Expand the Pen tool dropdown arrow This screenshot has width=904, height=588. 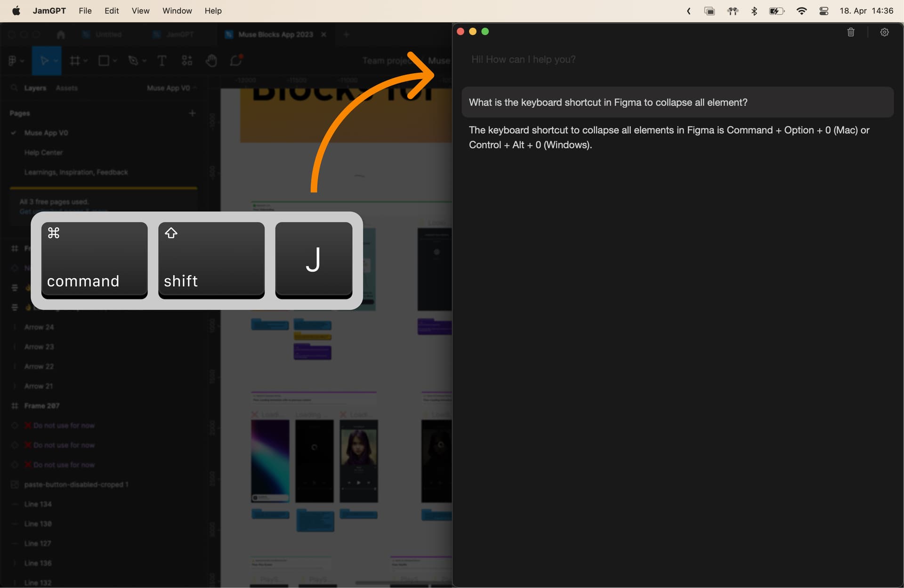pyautogui.click(x=145, y=61)
